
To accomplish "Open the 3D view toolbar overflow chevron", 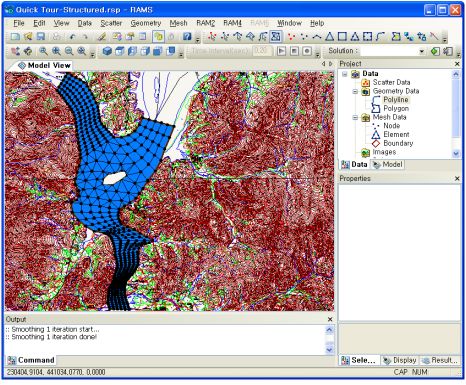I will point(181,54).
